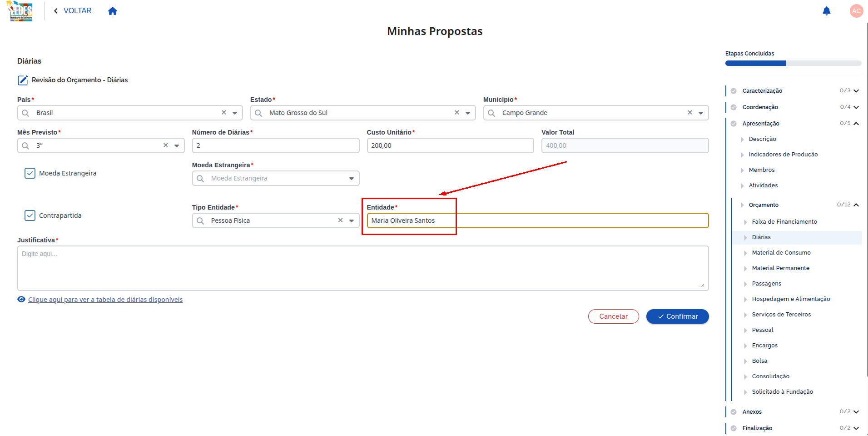Clear the Mês Previsto selection X
The image size is (868, 436).
(x=166, y=145)
